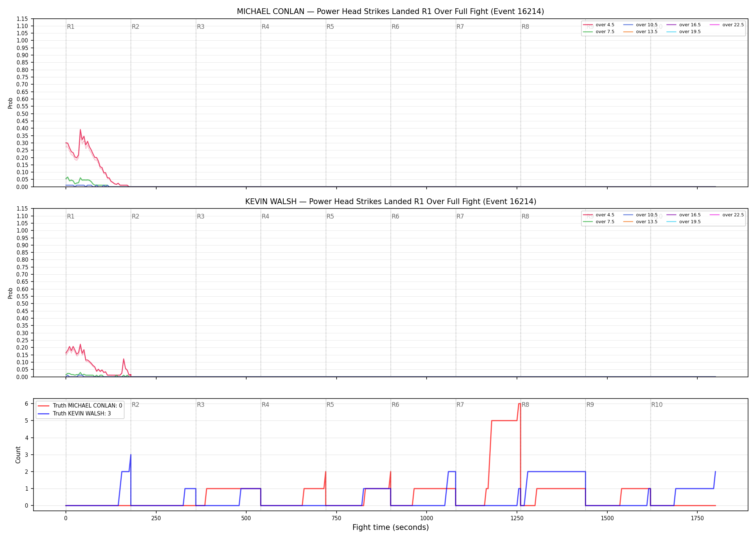
Task: Click the 1.15 tick in Conlan chart
Action: [x=22, y=19]
